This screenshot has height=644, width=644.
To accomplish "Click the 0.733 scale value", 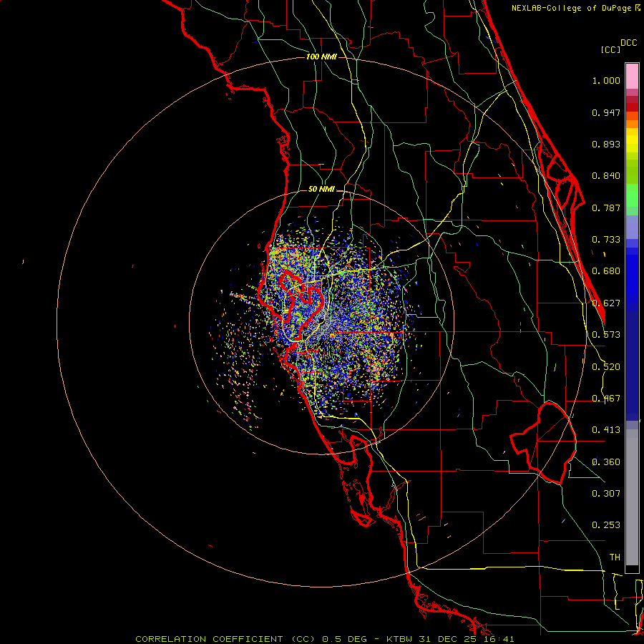I will click(x=606, y=240).
